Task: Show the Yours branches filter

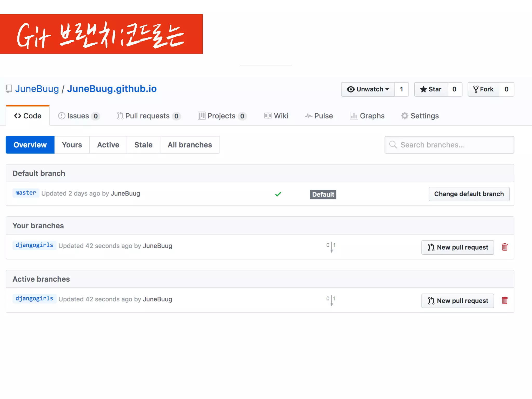Action: coord(72,145)
